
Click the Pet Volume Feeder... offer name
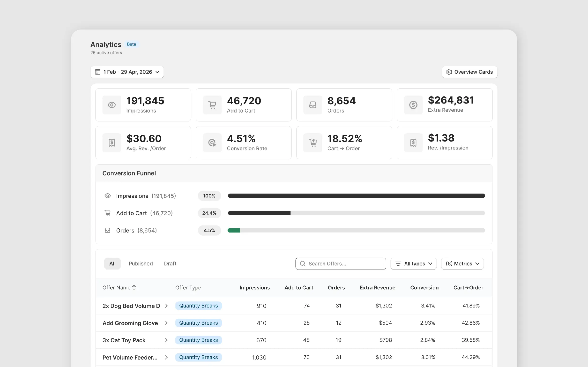(130, 358)
